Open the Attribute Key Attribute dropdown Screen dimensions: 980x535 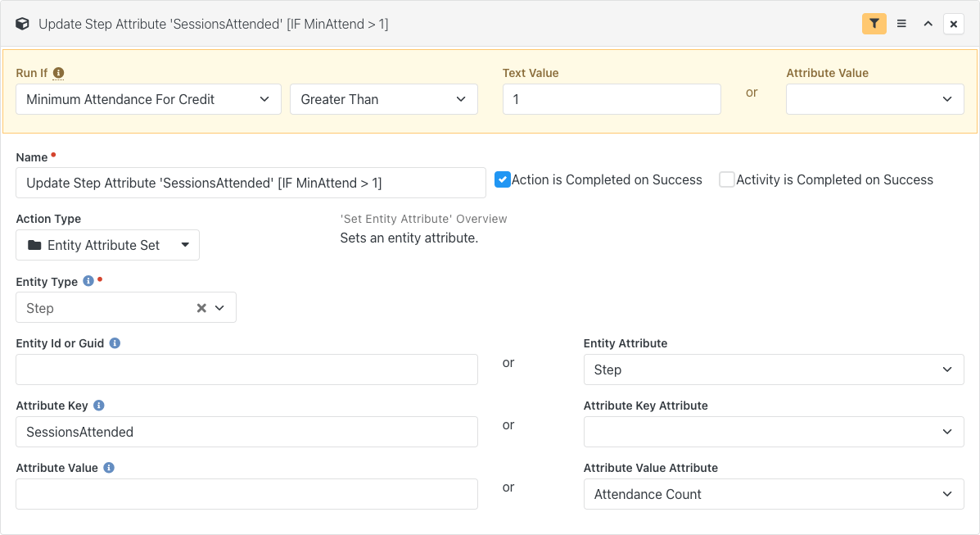coord(774,432)
